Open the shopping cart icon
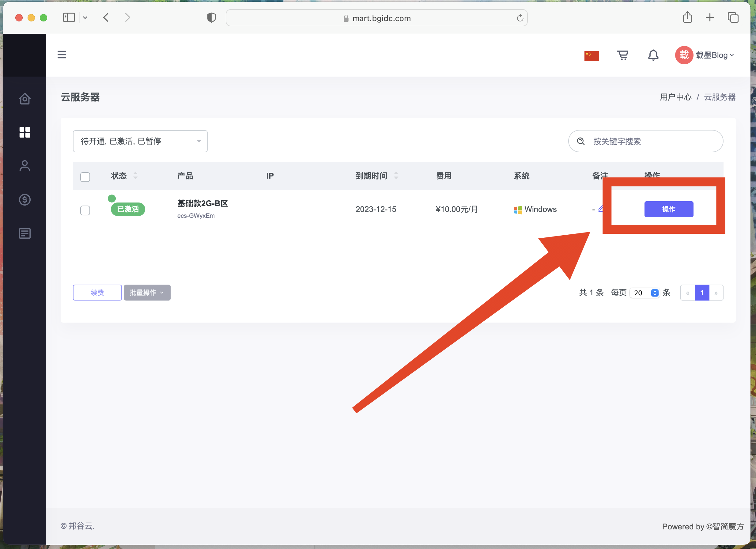756x549 pixels. (x=622, y=55)
